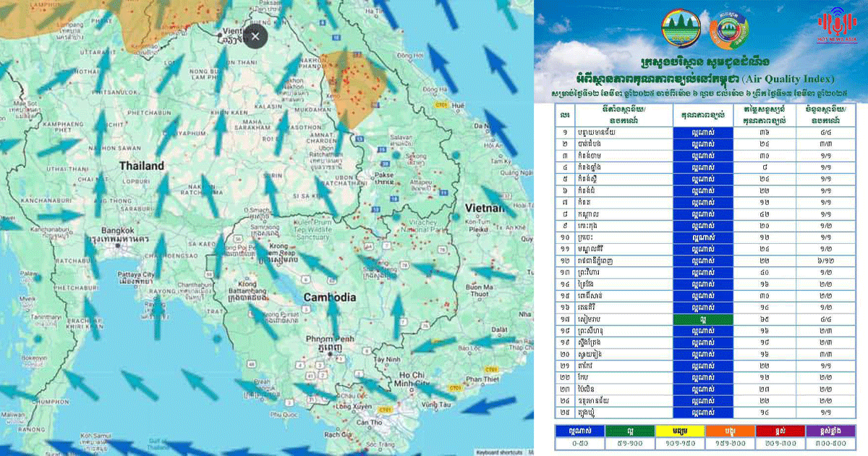
Task: Close the map overlay with the X button
Action: (x=255, y=36)
